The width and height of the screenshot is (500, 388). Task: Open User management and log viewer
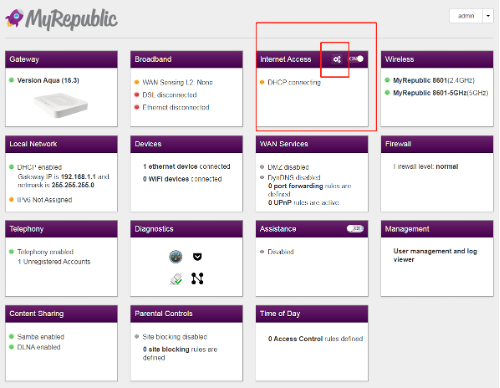tap(435, 255)
